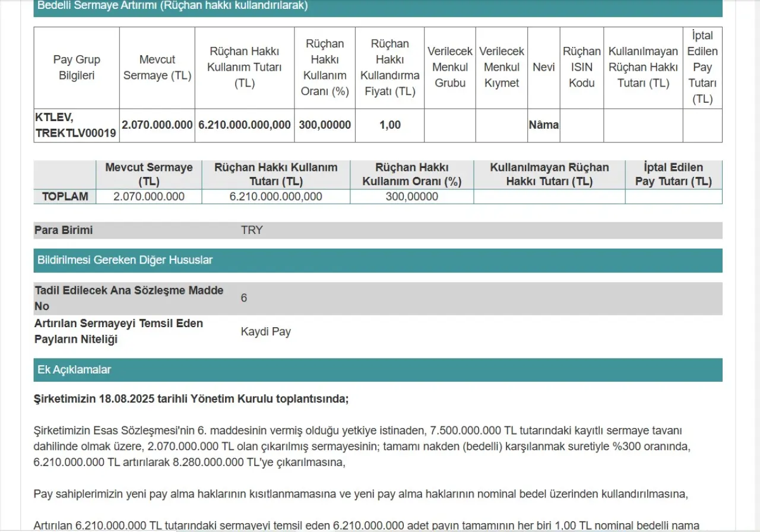Click the Rüçhan Hakkı Kullandırma Fiyatı header
Screen dimensions: 760x532
tap(389, 68)
